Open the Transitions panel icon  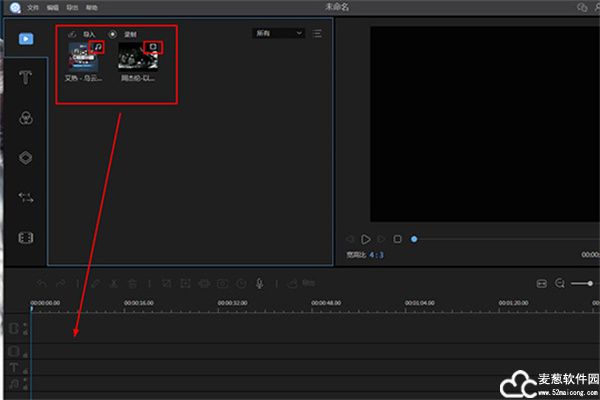point(26,197)
